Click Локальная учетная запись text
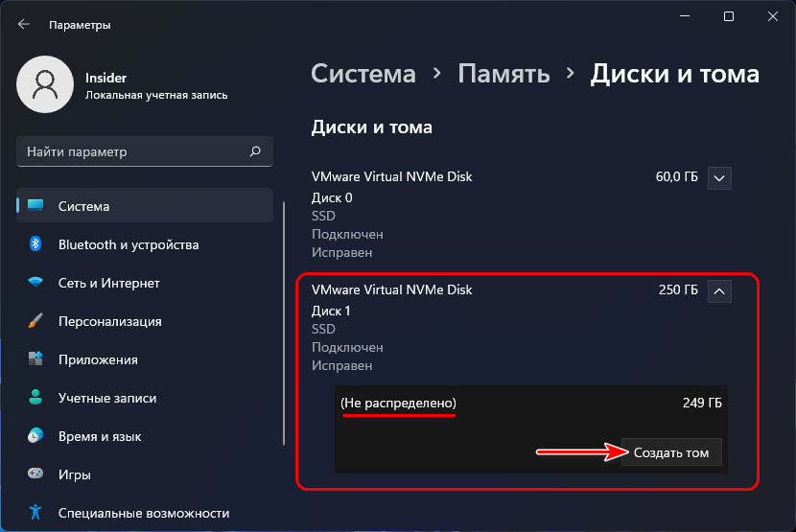This screenshot has width=796, height=532. coord(156,96)
